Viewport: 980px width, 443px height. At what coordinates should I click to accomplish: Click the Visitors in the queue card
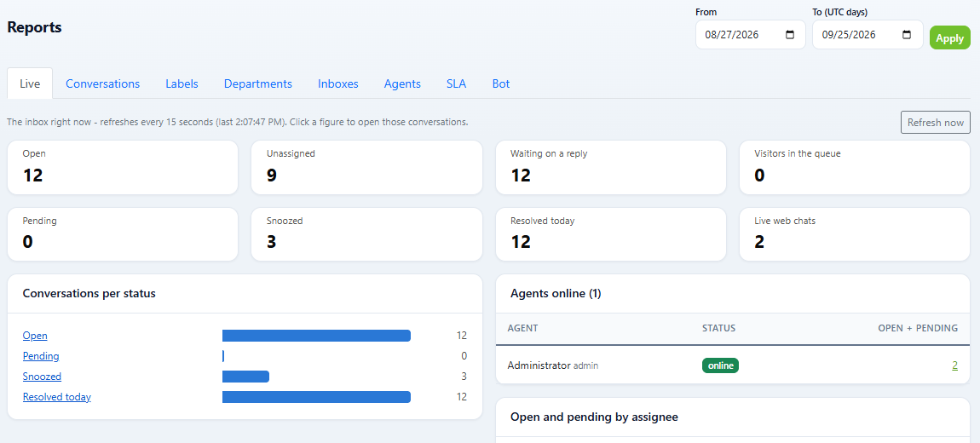click(855, 168)
